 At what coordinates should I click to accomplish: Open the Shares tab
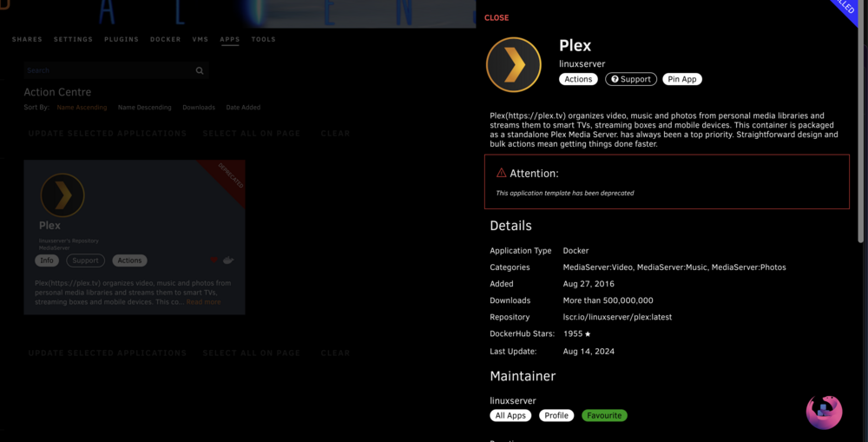point(27,39)
